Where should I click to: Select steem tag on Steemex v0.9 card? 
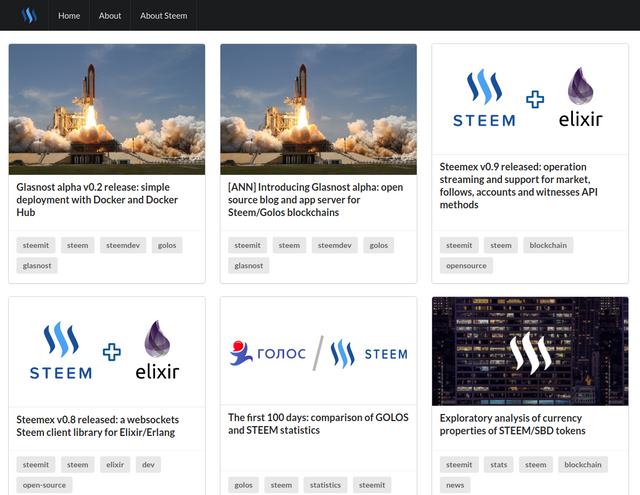(501, 245)
